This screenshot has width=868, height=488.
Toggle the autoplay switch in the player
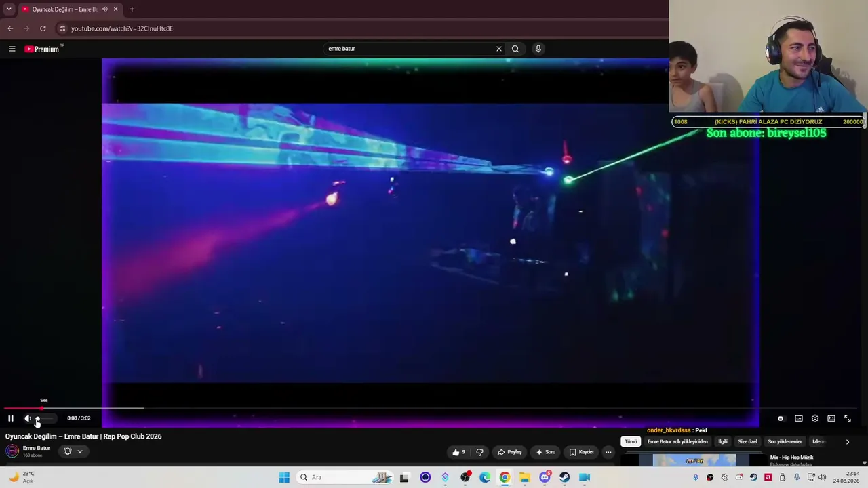(x=781, y=418)
